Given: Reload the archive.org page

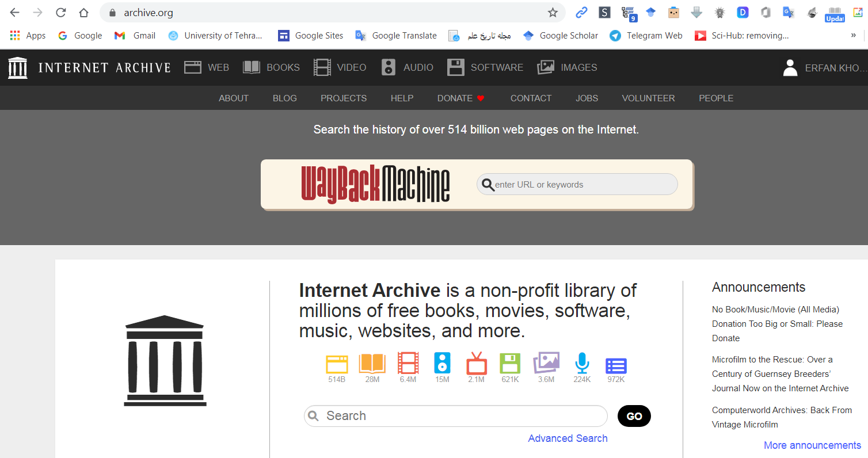Looking at the screenshot, I should pos(60,13).
